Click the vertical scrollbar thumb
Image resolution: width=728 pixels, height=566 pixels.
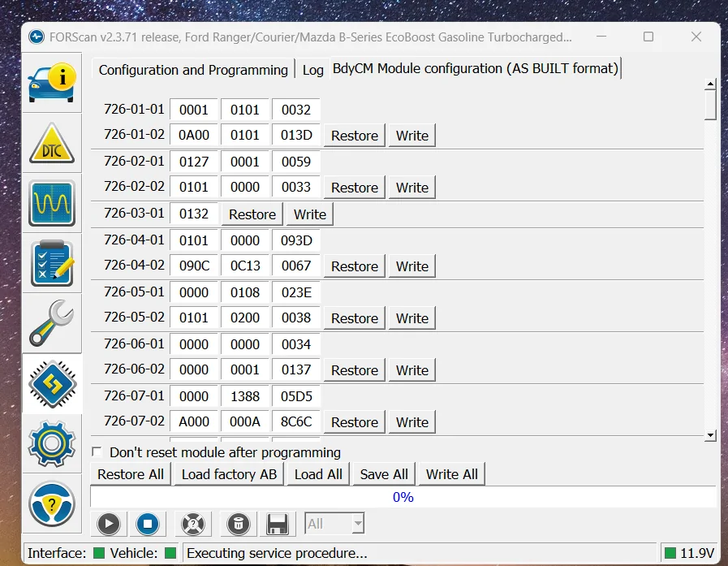tap(710, 105)
